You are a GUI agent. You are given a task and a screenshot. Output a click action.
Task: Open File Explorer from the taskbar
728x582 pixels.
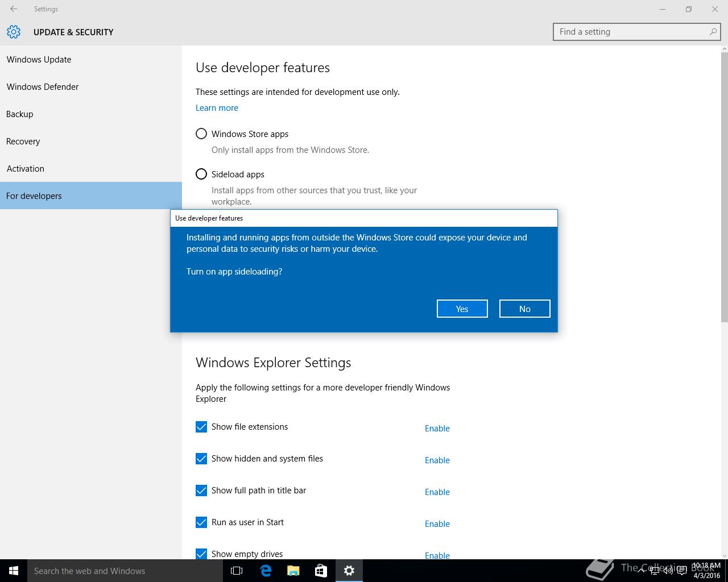(293, 571)
